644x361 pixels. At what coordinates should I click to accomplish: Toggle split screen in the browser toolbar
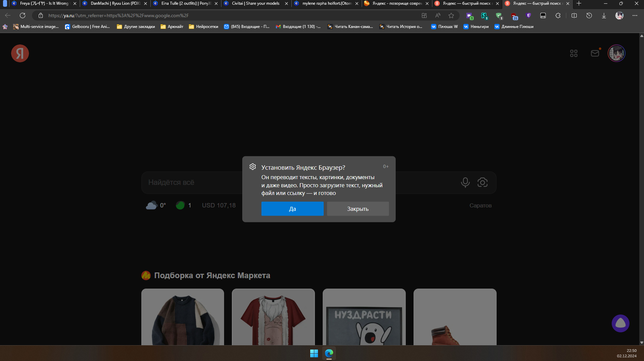tap(574, 15)
